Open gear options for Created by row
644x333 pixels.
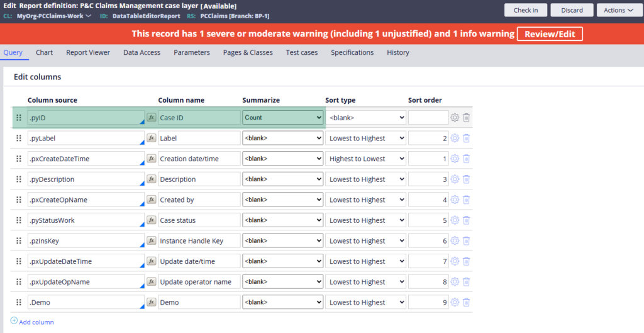click(455, 200)
